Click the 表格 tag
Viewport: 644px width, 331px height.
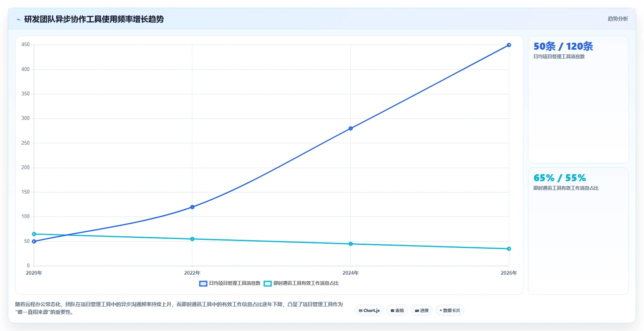(397, 310)
